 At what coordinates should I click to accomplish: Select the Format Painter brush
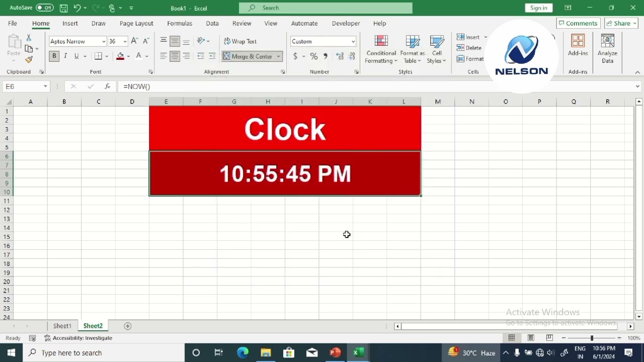[29, 59]
